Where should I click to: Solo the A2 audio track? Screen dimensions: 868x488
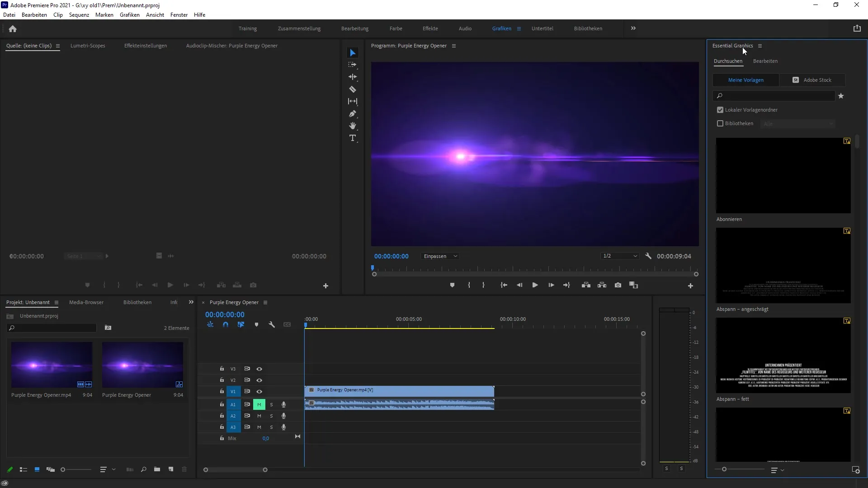click(x=271, y=416)
